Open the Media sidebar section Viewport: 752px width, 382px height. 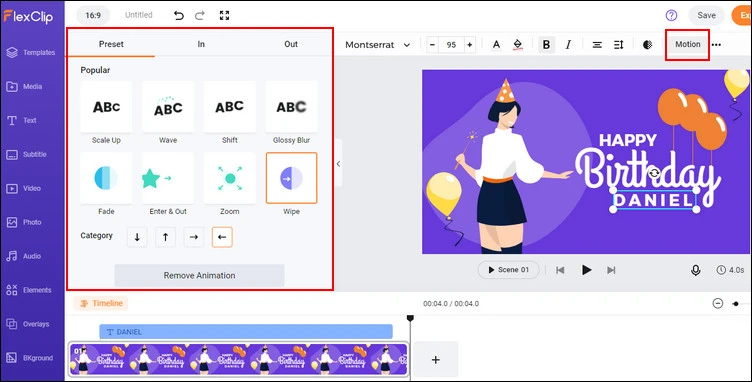25,87
